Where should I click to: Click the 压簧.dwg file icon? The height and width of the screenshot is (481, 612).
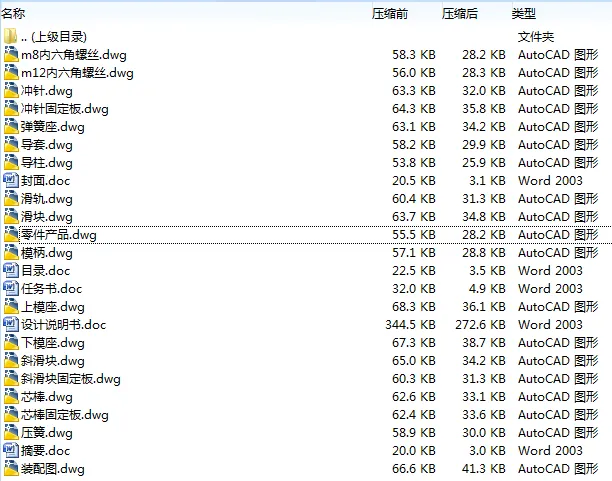pyautogui.click(x=11, y=432)
